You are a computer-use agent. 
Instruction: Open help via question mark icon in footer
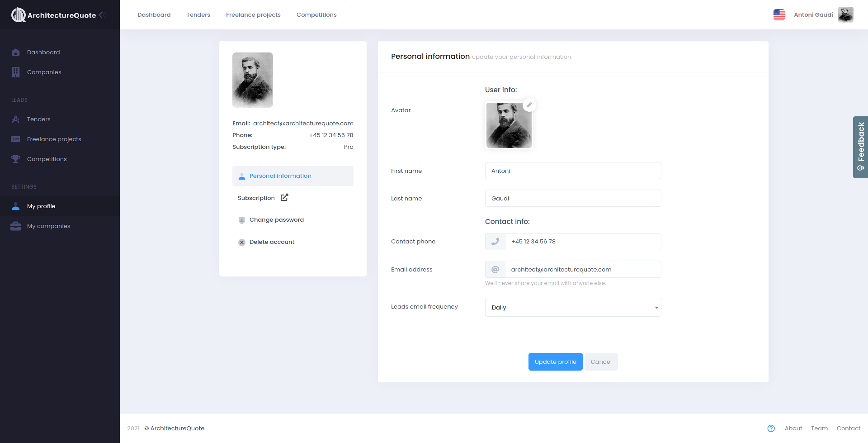tap(771, 429)
